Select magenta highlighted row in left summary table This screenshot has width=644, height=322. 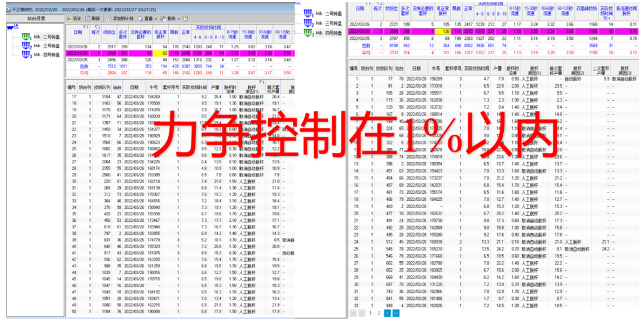pyautogui.click(x=179, y=53)
